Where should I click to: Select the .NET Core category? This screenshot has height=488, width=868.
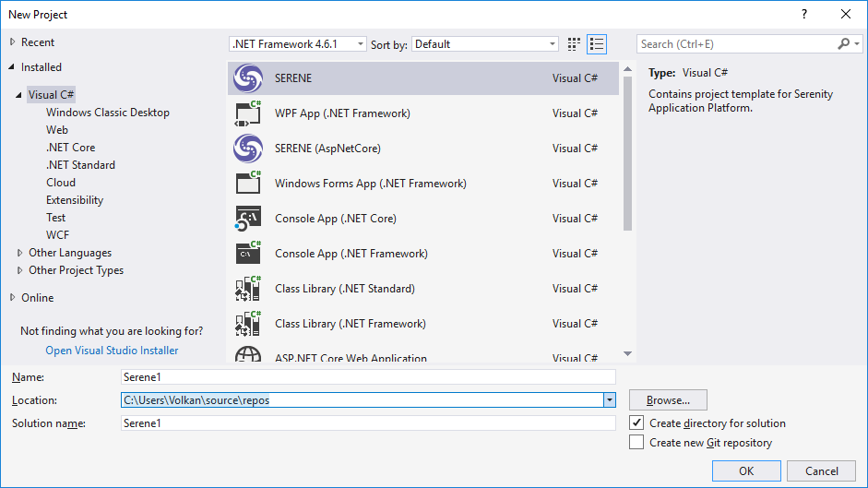click(x=71, y=148)
